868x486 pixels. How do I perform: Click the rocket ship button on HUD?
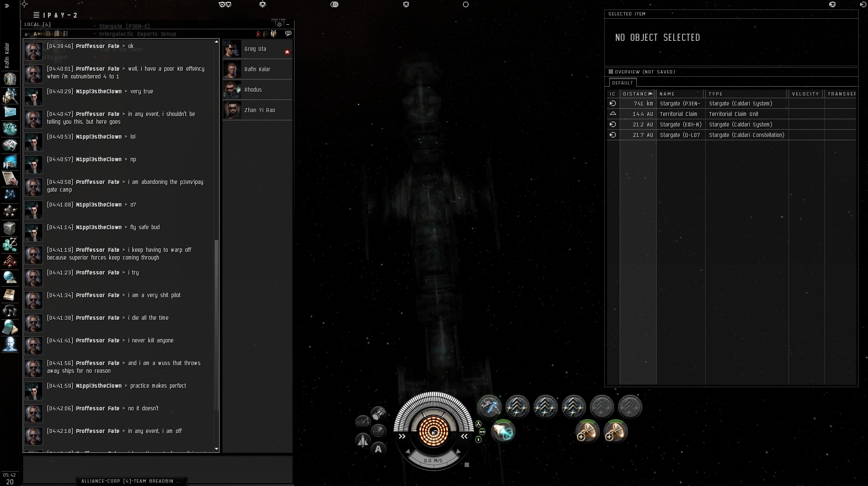point(363,440)
